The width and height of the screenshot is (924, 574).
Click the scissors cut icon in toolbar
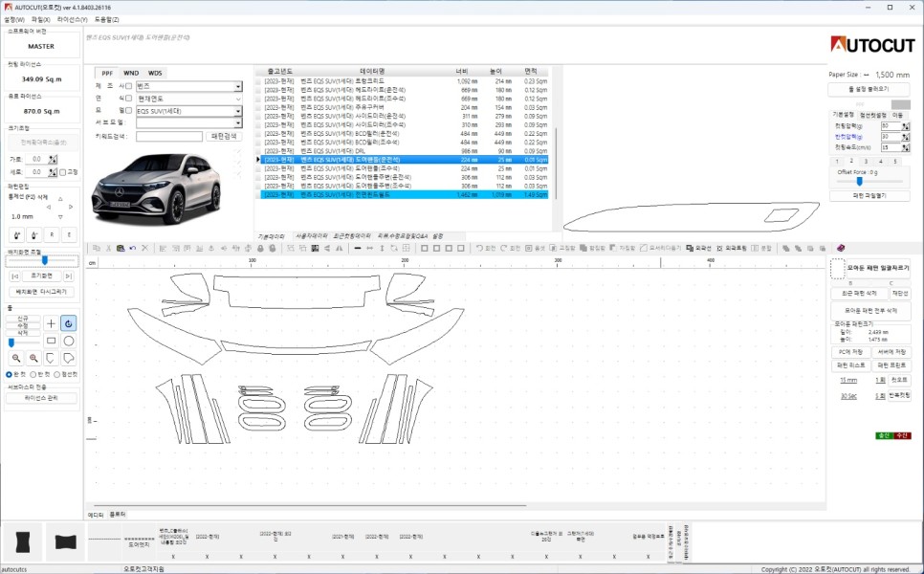pos(108,248)
